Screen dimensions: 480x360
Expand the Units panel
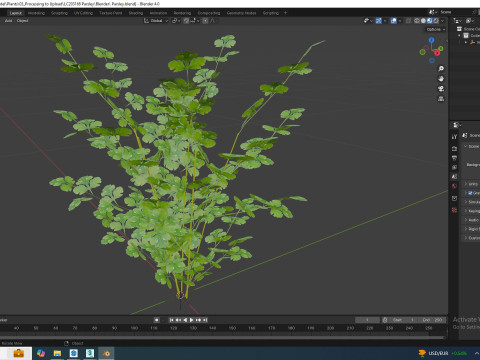click(472, 184)
